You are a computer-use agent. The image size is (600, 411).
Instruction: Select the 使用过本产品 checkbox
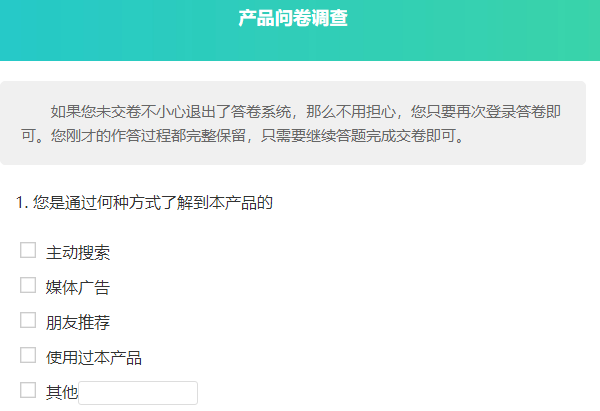pyautogui.click(x=28, y=355)
